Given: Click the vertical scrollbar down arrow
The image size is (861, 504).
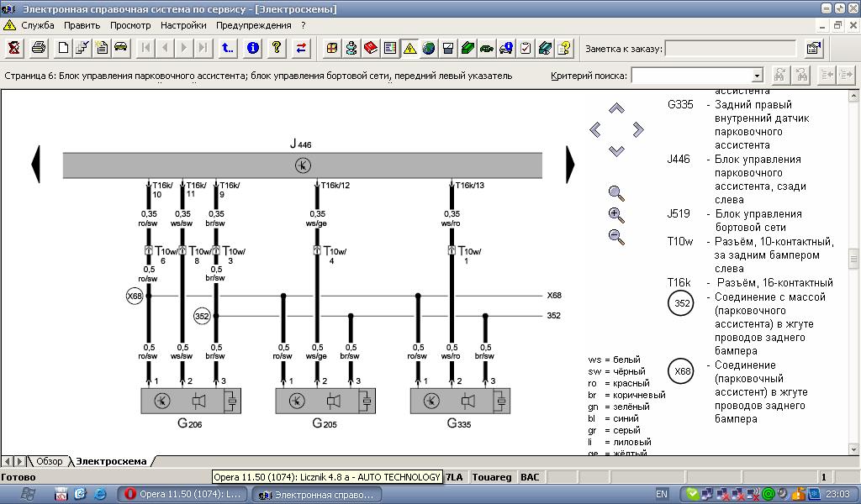Looking at the screenshot, I should (x=853, y=449).
